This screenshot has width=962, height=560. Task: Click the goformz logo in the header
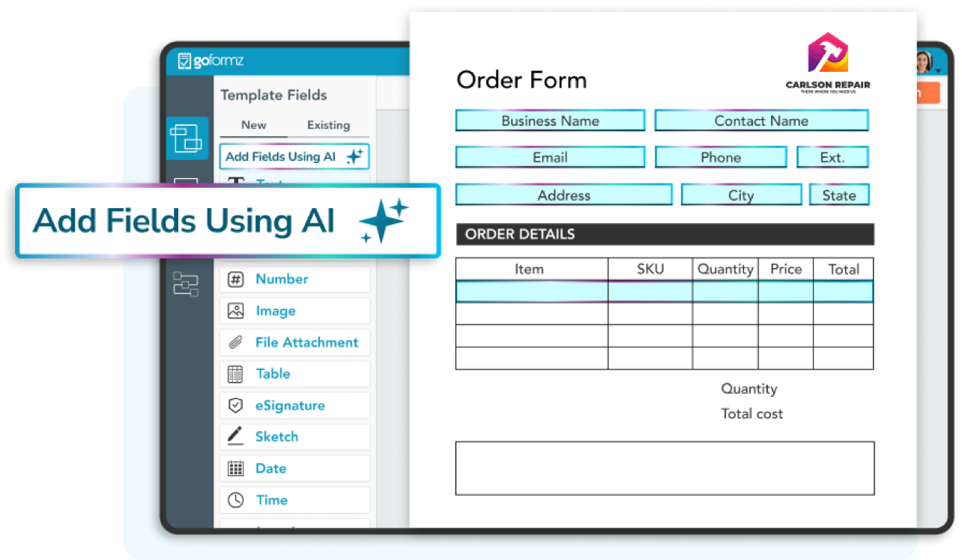pos(212,61)
